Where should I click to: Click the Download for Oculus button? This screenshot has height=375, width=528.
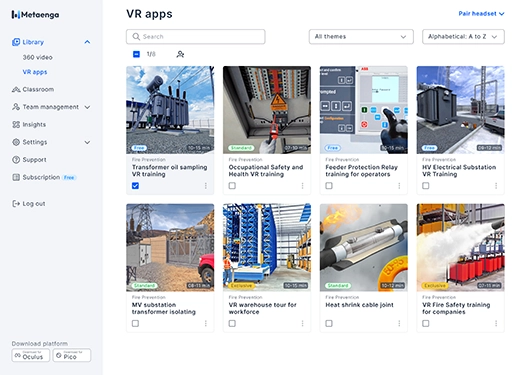(x=31, y=355)
